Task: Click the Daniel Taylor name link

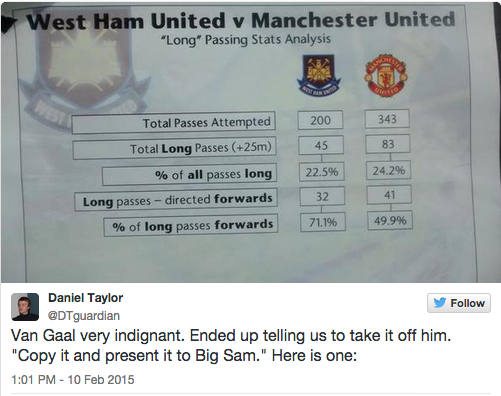Action: (x=86, y=298)
